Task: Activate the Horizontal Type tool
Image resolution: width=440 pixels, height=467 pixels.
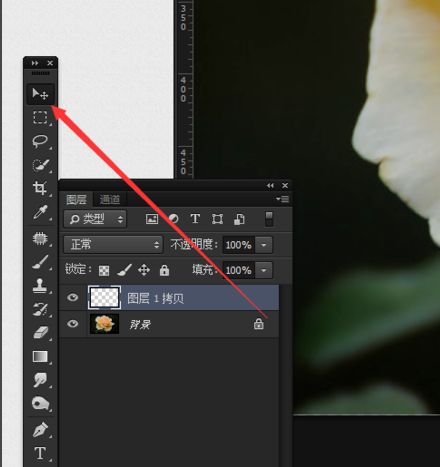Action: (40, 453)
